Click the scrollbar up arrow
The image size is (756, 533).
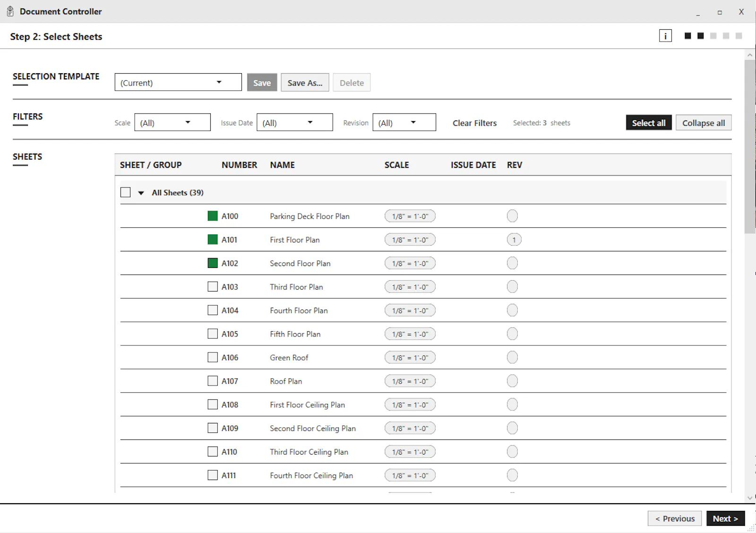tap(750, 55)
